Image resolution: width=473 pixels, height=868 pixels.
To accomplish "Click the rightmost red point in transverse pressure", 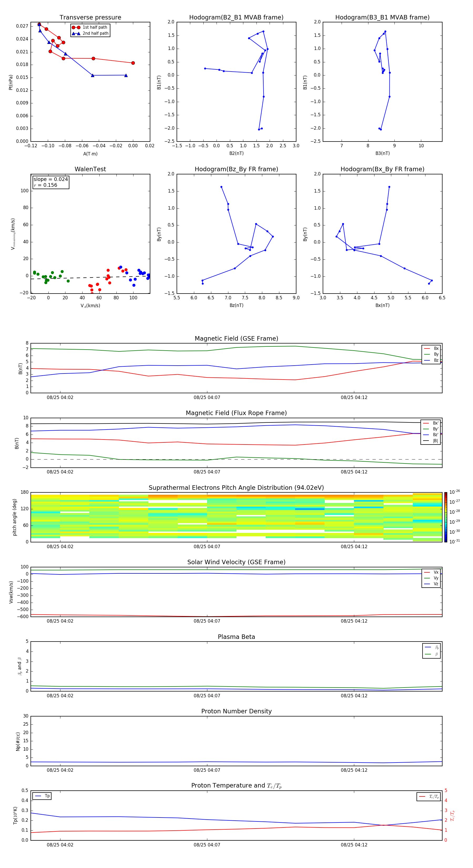I will [133, 63].
